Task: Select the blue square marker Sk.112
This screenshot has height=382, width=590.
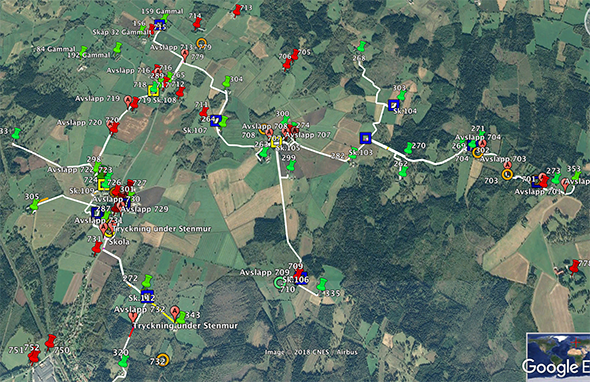Action: pyautogui.click(x=148, y=295)
